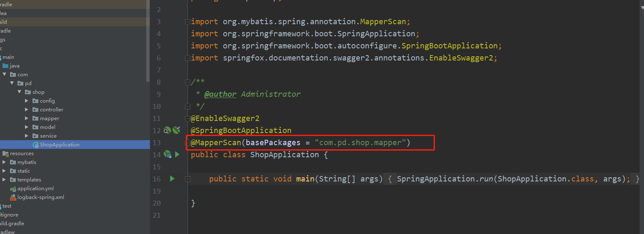
Task: Fold the annotations at line 11
Action: pos(188,118)
